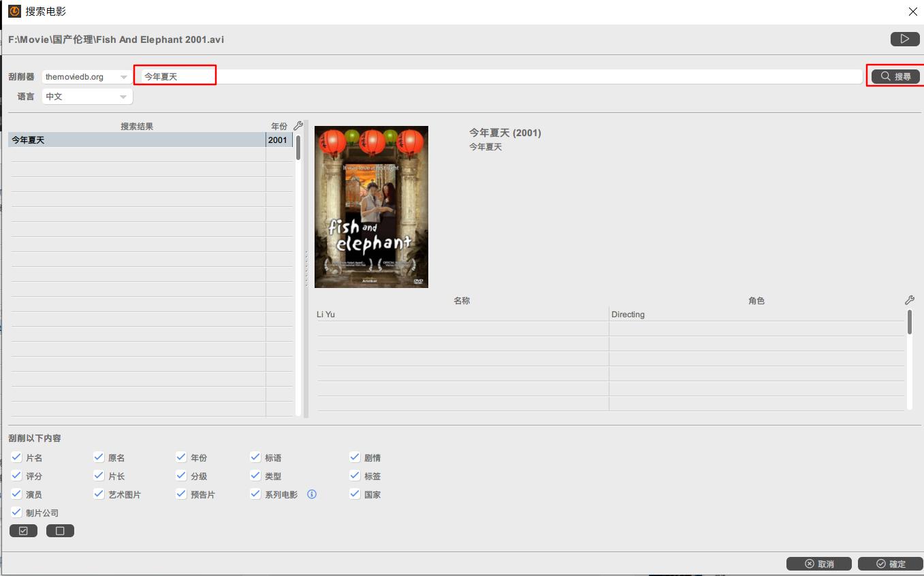Sort cast table by 角色 header

pos(756,300)
